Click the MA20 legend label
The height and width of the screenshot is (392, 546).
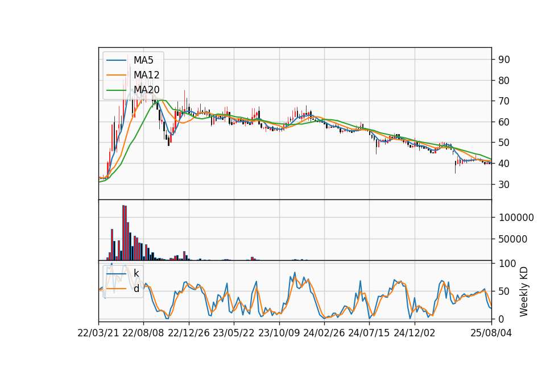click(x=147, y=90)
